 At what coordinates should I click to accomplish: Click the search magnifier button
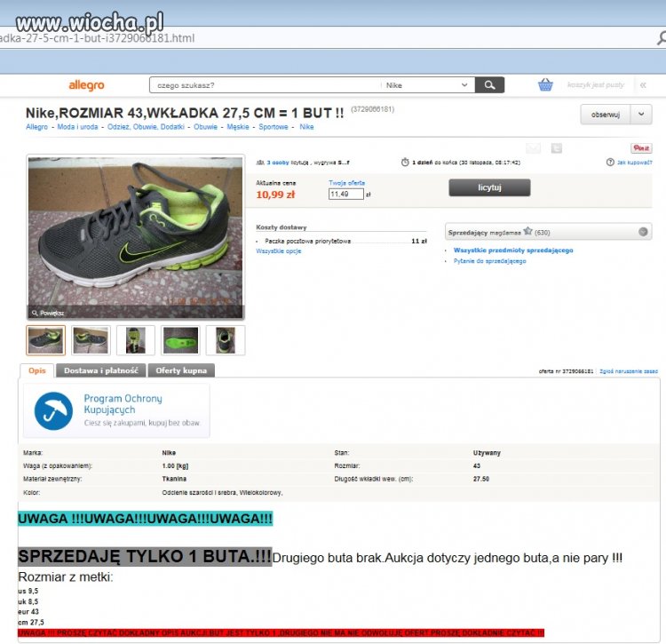pos(489,85)
